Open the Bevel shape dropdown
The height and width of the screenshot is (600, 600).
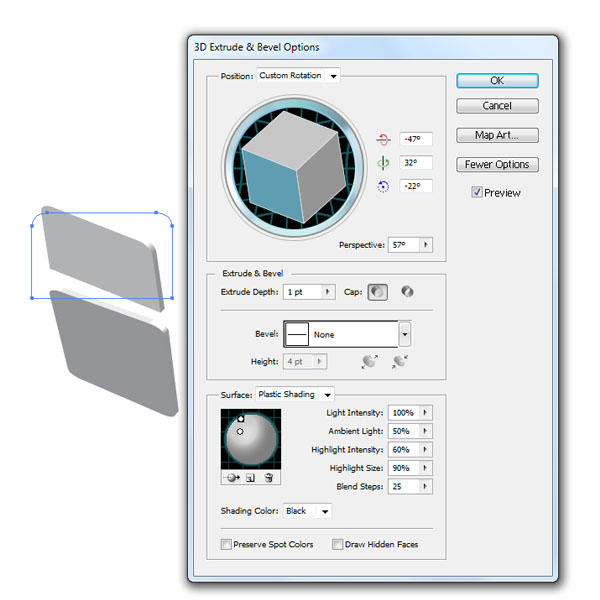click(x=404, y=334)
